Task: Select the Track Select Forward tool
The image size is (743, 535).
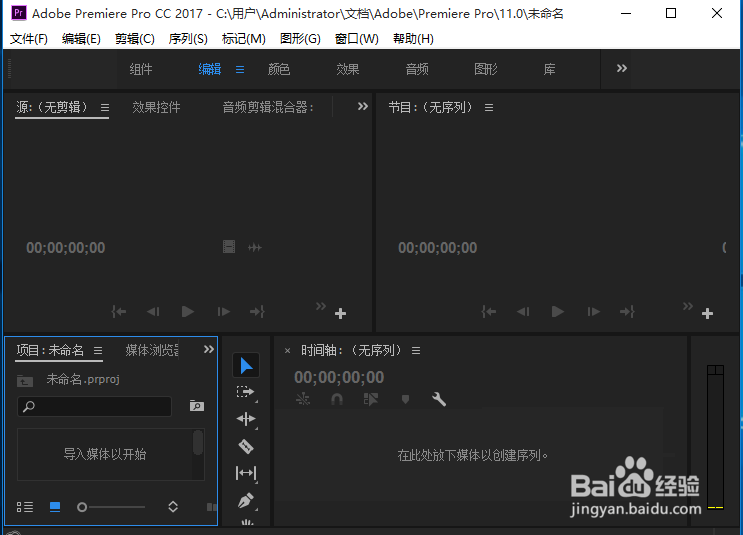Action: point(246,392)
